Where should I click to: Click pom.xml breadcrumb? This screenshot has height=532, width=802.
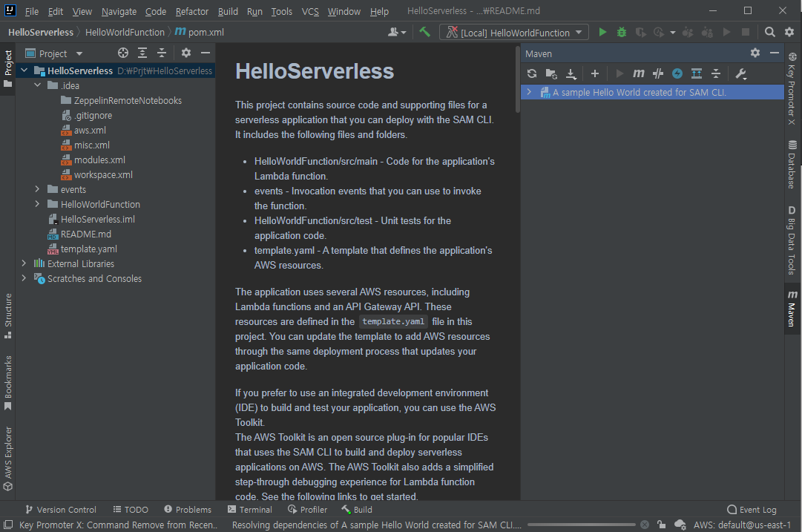200,32
